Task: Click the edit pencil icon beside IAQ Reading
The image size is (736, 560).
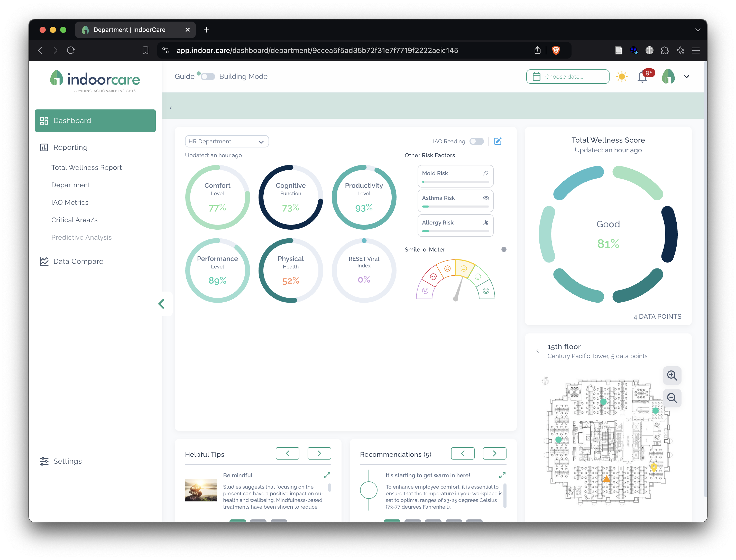Action: (x=498, y=141)
